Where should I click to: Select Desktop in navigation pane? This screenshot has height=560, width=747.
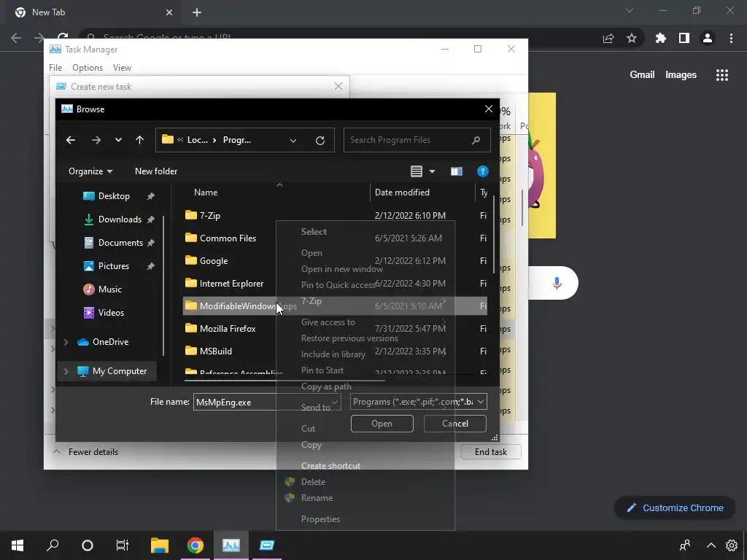pyautogui.click(x=114, y=196)
